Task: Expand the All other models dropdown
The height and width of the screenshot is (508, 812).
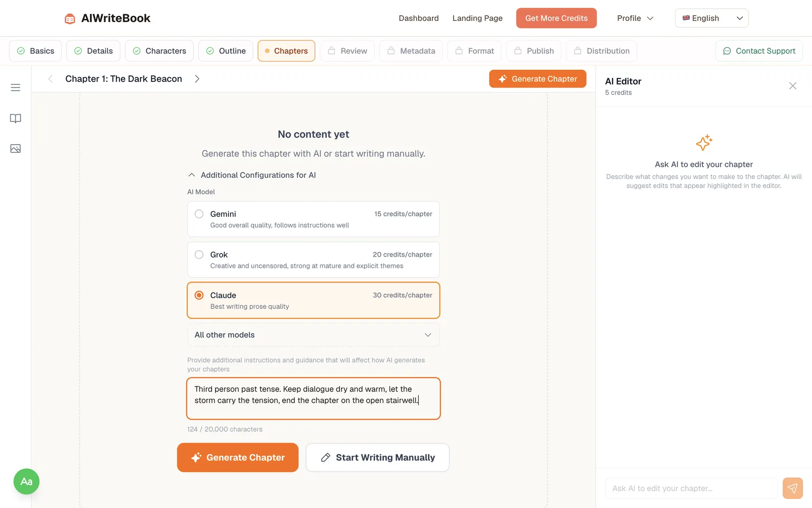Action: click(313, 335)
